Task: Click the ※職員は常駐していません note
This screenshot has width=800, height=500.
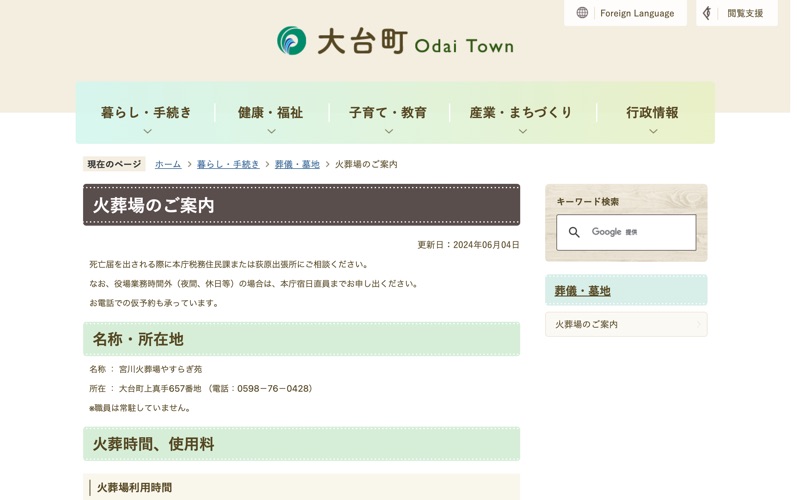Action: pos(140,408)
